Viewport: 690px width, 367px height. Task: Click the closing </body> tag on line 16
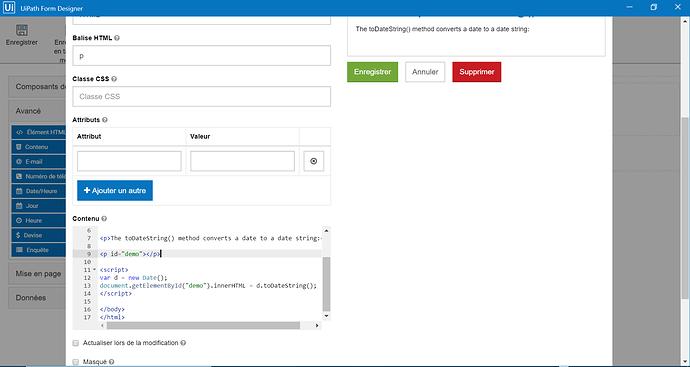112,309
